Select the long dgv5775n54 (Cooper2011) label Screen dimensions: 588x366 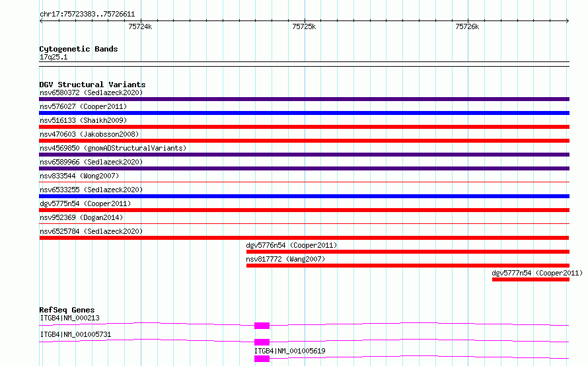tap(85, 203)
